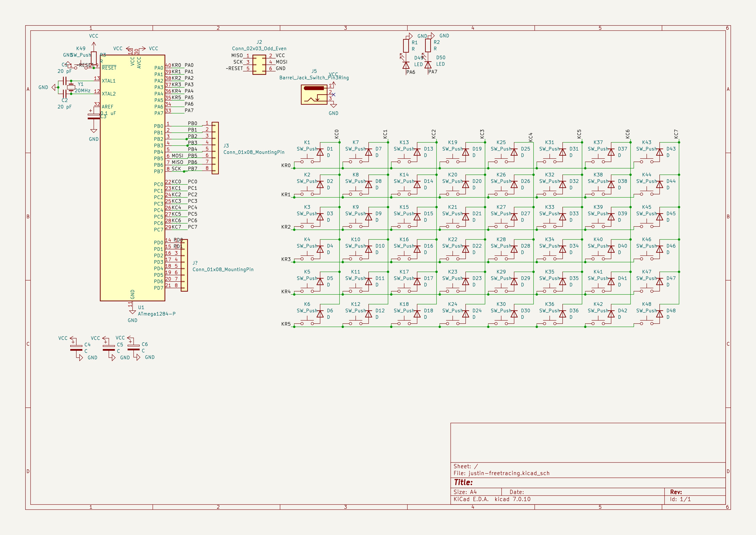Click the AREF pin name
This screenshot has height=535, width=756.
(x=107, y=107)
